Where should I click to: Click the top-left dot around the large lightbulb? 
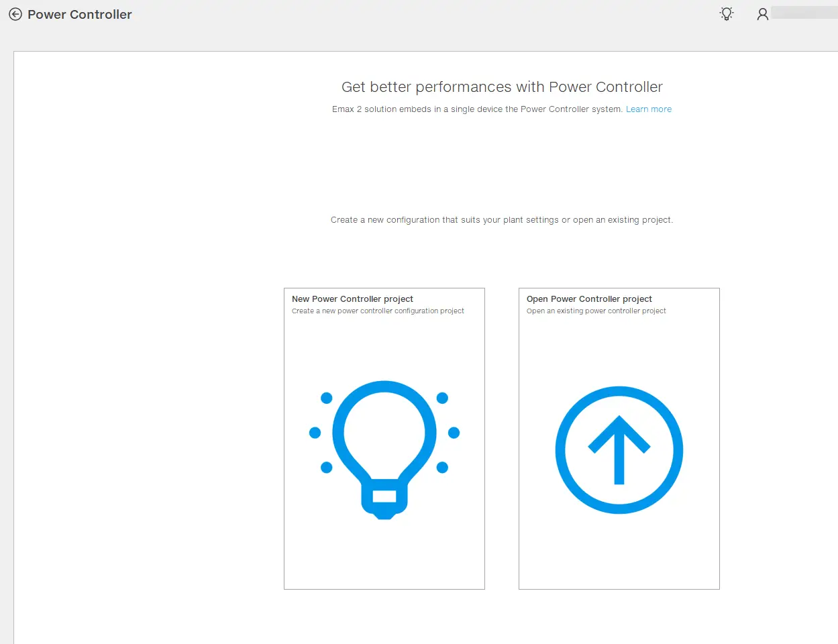pyautogui.click(x=327, y=398)
